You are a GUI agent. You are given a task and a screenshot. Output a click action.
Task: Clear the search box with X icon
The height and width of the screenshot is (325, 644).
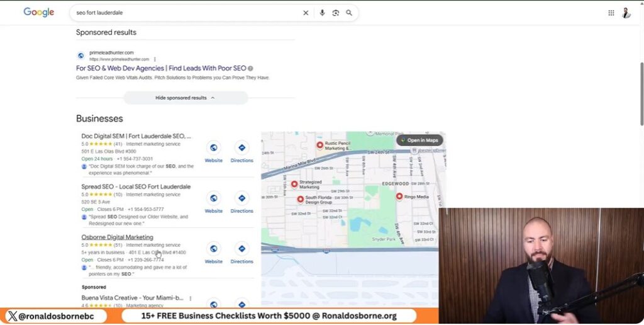pyautogui.click(x=306, y=13)
